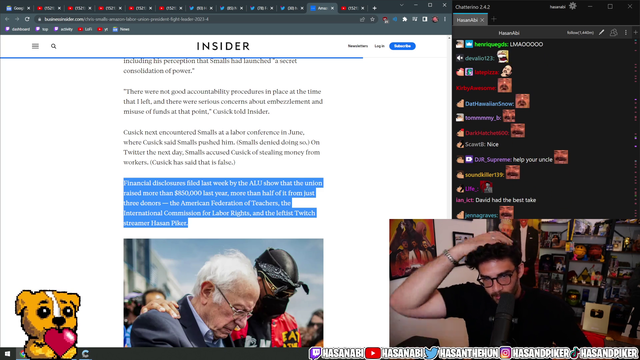Open Chatterino settings gear icon

click(573, 6)
